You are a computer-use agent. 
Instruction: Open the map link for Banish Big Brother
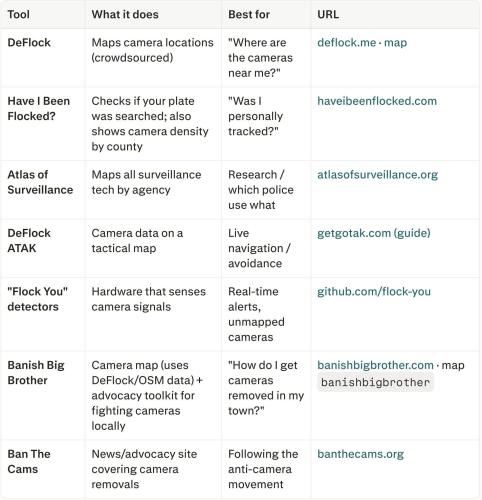[453, 366]
